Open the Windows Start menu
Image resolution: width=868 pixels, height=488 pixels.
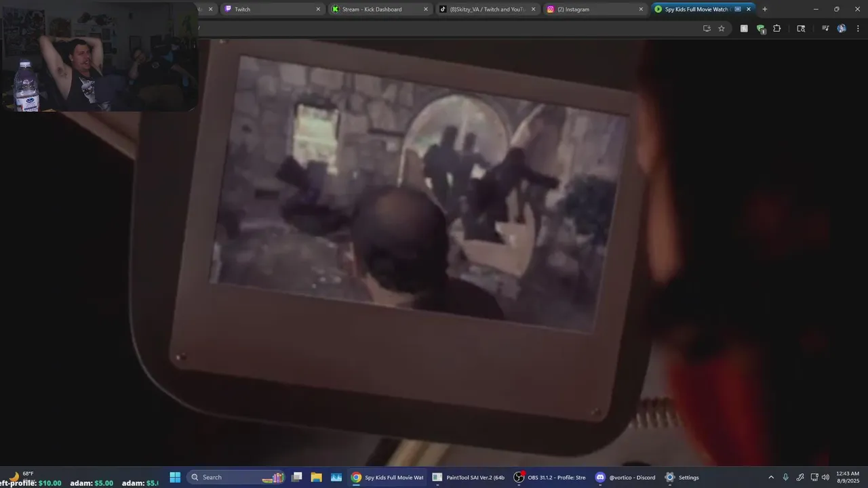point(175,477)
